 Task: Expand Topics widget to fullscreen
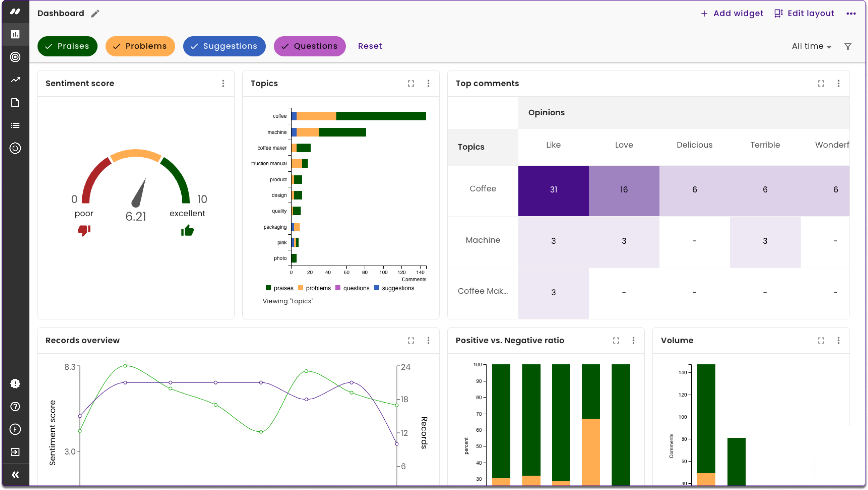tap(411, 83)
